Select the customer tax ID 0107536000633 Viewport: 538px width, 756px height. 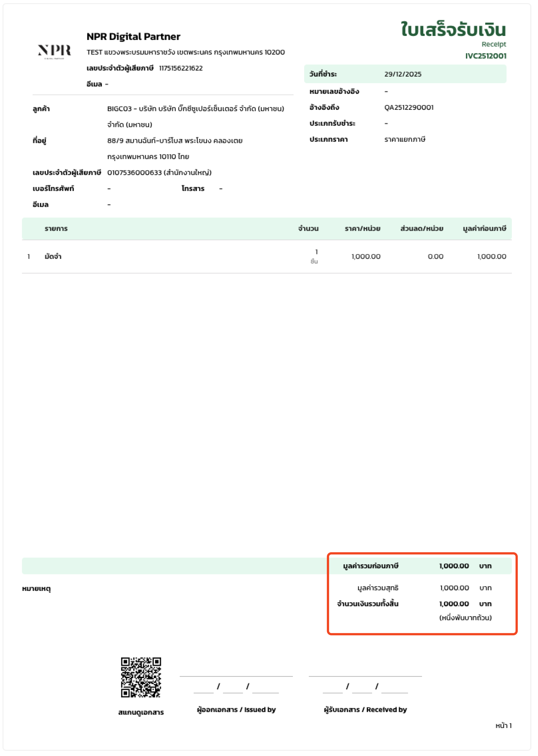(134, 173)
